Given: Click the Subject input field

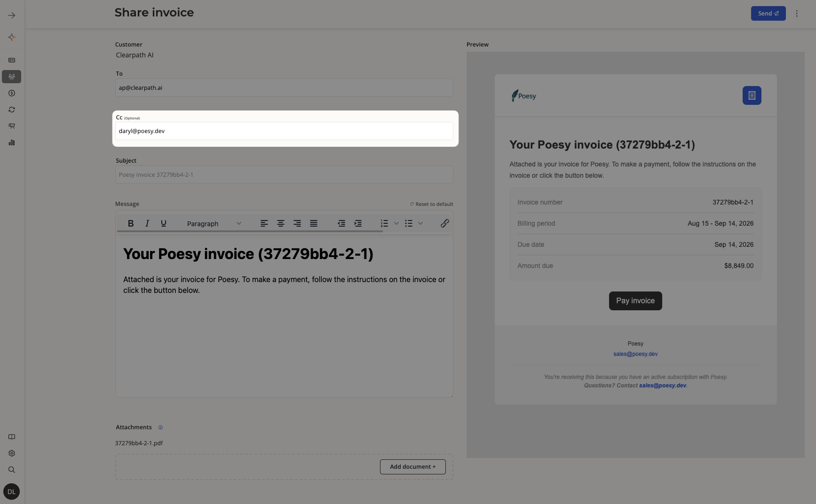Looking at the screenshot, I should (x=284, y=174).
